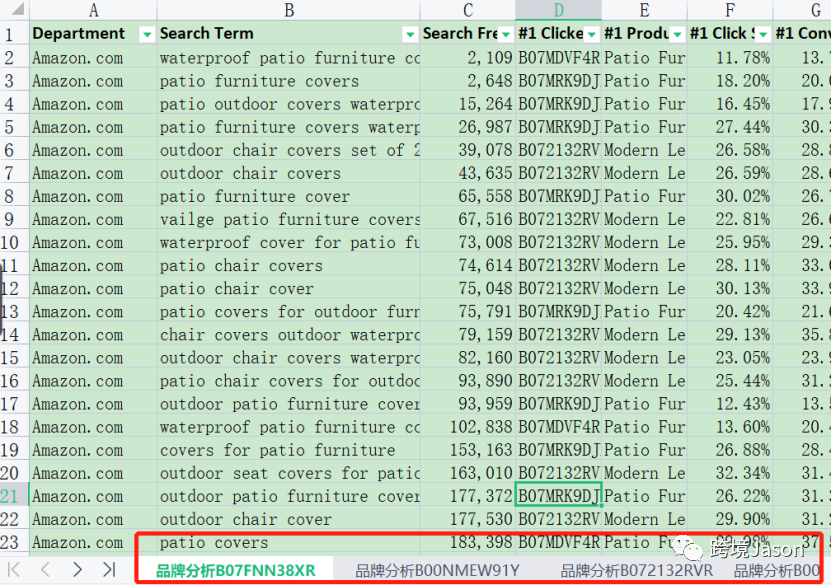Click the search frequency value 177,372
This screenshot has width=831, height=585.
pos(481,497)
